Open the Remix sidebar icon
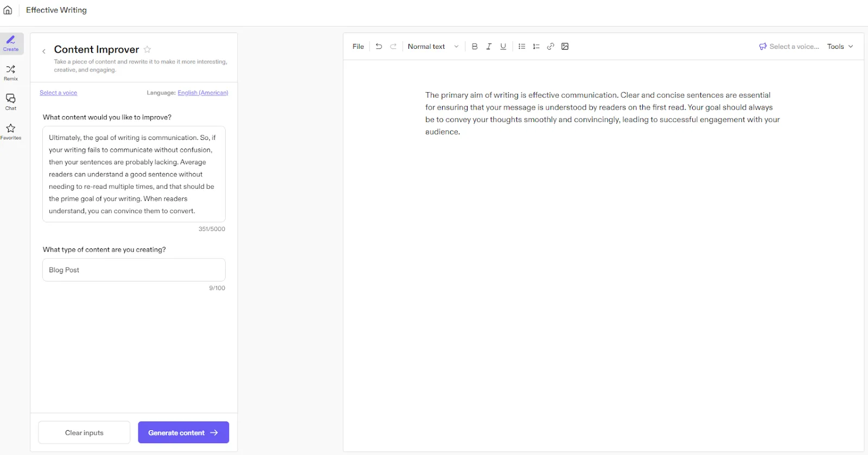Viewport: 868px width, 455px height. (x=11, y=73)
